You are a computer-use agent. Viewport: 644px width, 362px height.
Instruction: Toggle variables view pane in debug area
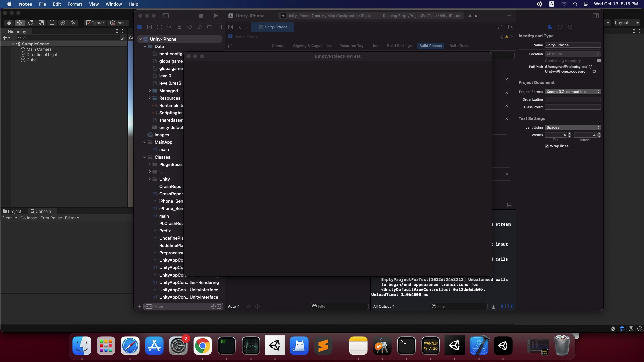coord(503,306)
